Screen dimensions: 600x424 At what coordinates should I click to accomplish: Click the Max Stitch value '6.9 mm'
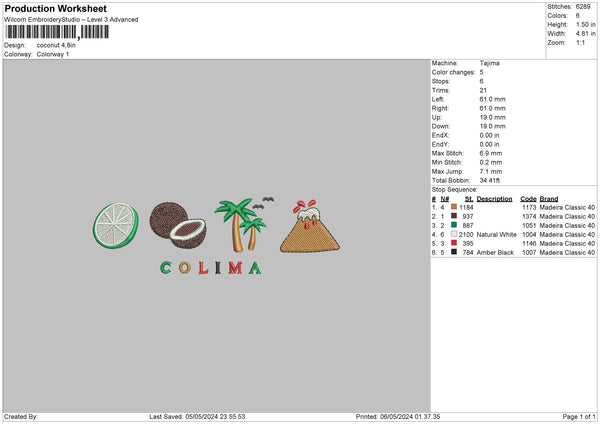(x=491, y=153)
